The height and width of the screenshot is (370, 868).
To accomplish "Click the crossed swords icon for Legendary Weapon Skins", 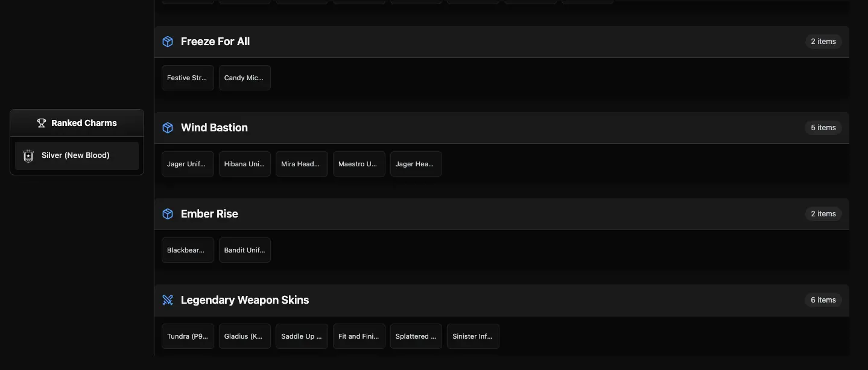I will click(x=168, y=300).
